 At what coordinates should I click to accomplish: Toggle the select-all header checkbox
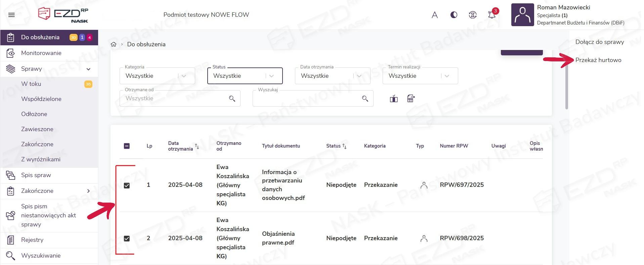tap(127, 146)
